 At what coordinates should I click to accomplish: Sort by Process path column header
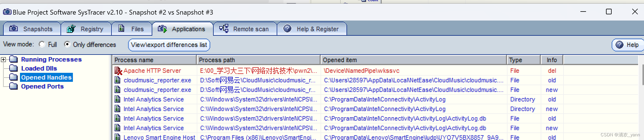coord(259,60)
